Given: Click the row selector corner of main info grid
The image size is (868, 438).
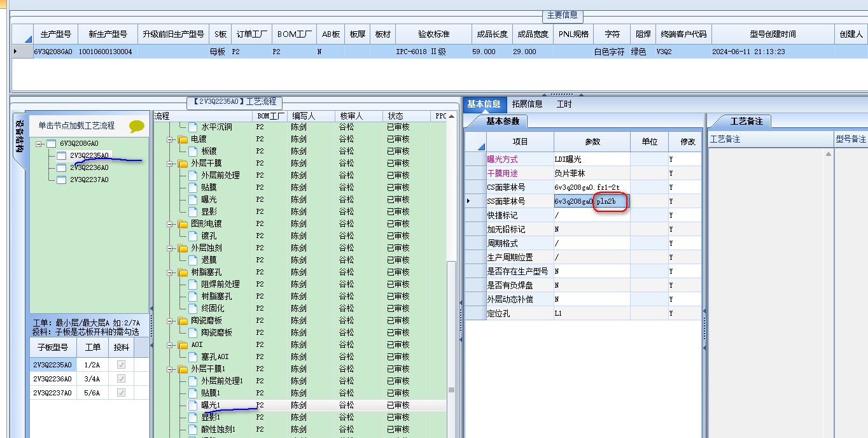Looking at the screenshot, I should pyautogui.click(x=22, y=34).
